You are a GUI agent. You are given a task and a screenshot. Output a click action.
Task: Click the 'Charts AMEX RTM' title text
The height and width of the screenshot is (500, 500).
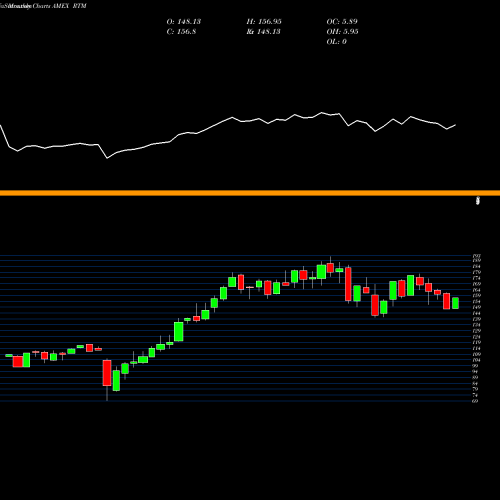[60, 6]
